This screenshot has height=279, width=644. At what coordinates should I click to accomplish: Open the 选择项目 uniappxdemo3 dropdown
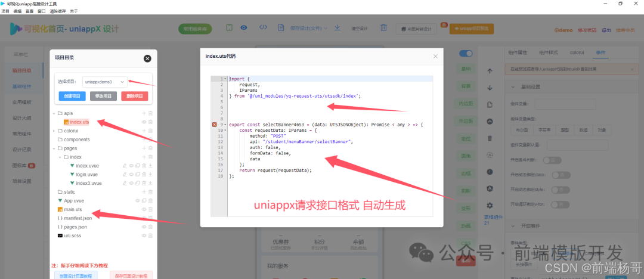point(105,82)
